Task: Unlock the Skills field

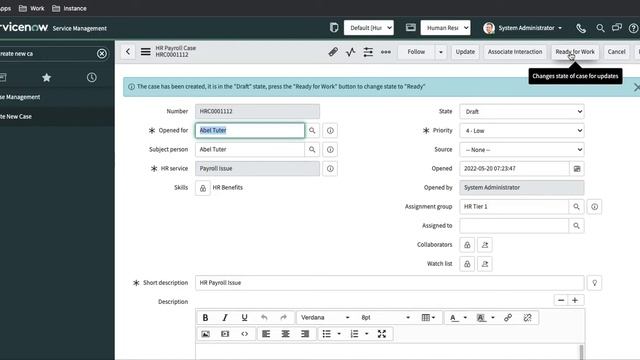Action: click(203, 188)
